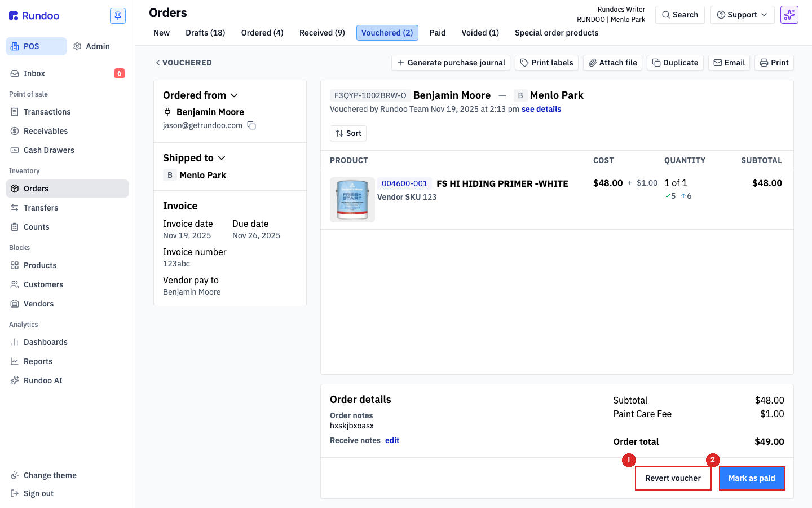Click the Dashboards bar chart icon
Image resolution: width=812 pixels, height=508 pixels.
[15, 342]
